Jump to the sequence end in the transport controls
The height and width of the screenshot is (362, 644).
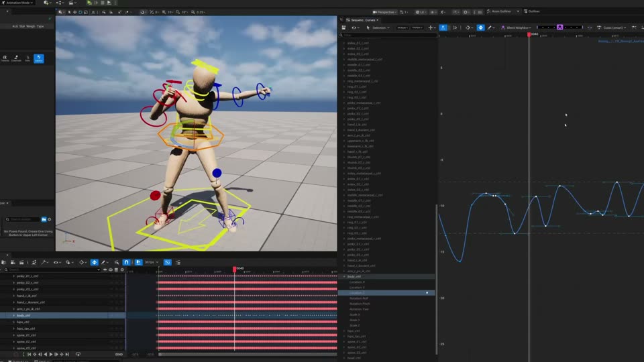[x=67, y=354]
